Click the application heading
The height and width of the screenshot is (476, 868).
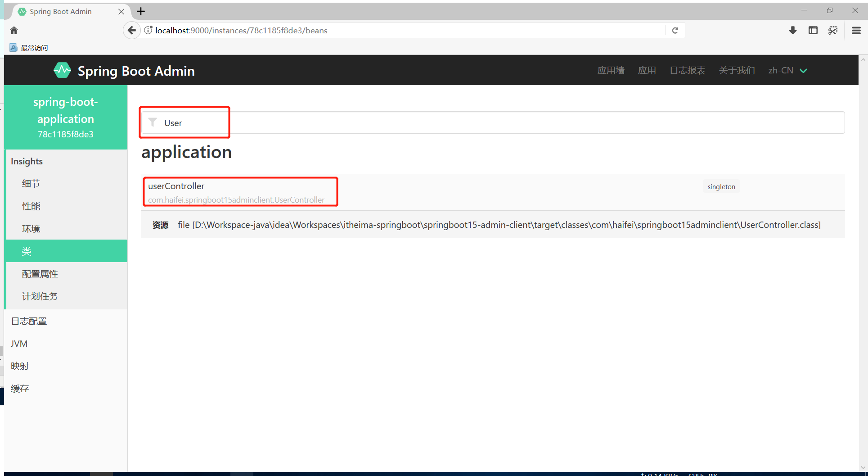pos(187,152)
